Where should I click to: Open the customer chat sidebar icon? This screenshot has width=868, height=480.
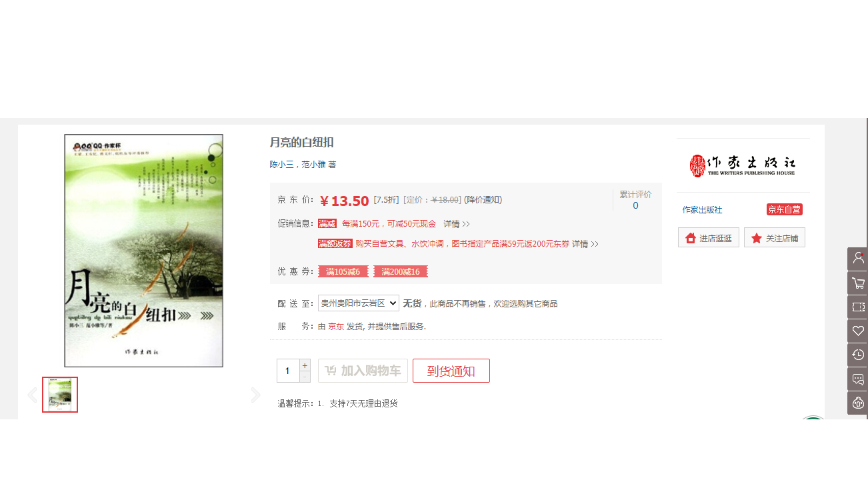pyautogui.click(x=857, y=379)
